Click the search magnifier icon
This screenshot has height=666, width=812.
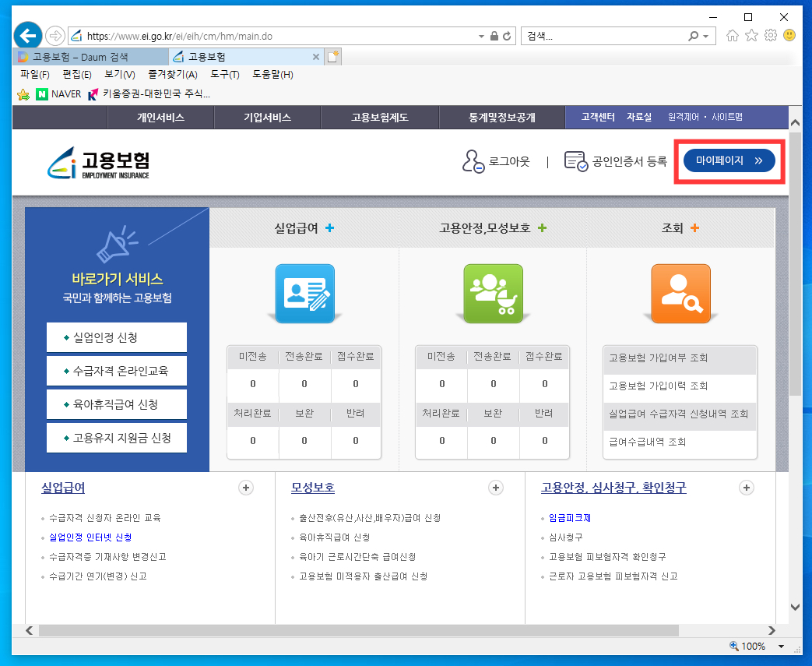pyautogui.click(x=693, y=37)
